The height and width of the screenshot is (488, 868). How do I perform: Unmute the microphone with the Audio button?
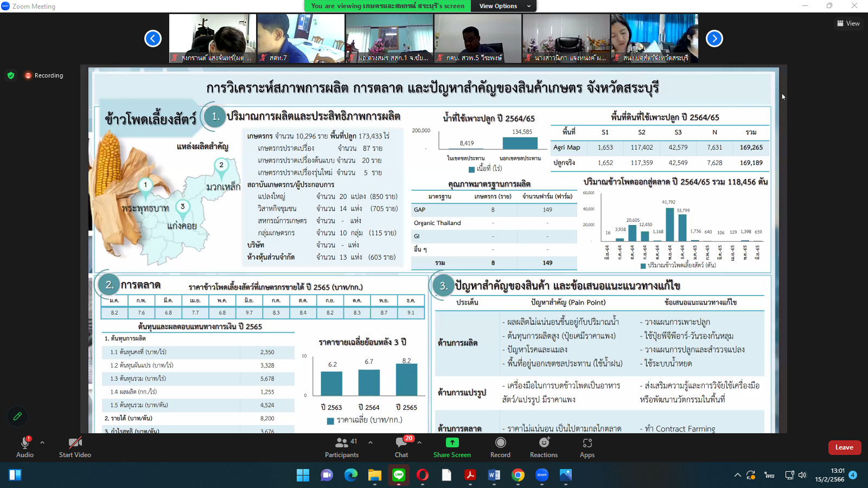click(x=25, y=447)
